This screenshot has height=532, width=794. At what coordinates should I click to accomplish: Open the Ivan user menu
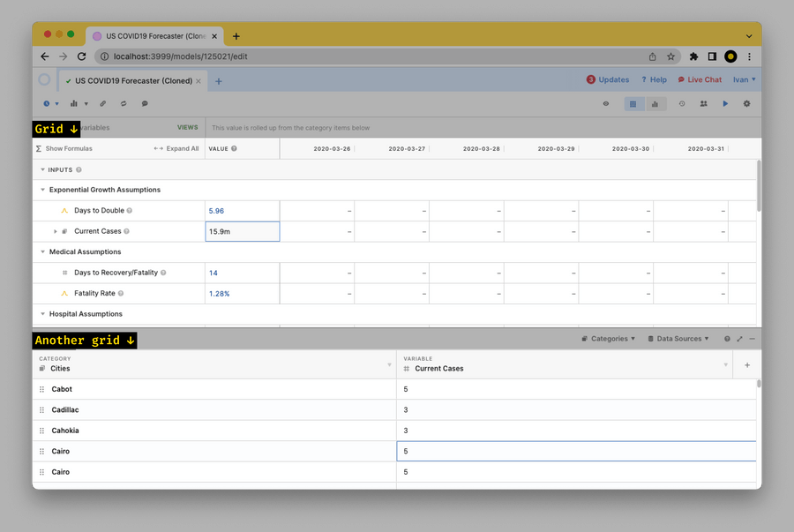(744, 79)
